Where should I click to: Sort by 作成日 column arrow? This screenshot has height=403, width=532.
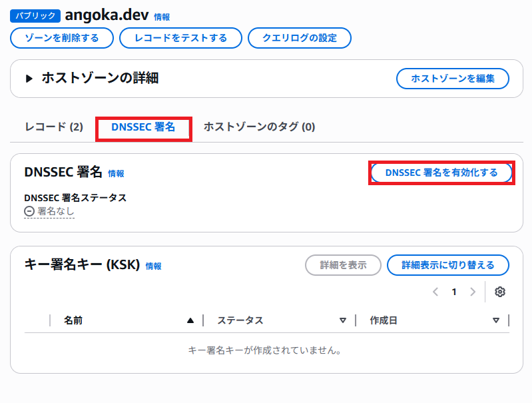[496, 320]
